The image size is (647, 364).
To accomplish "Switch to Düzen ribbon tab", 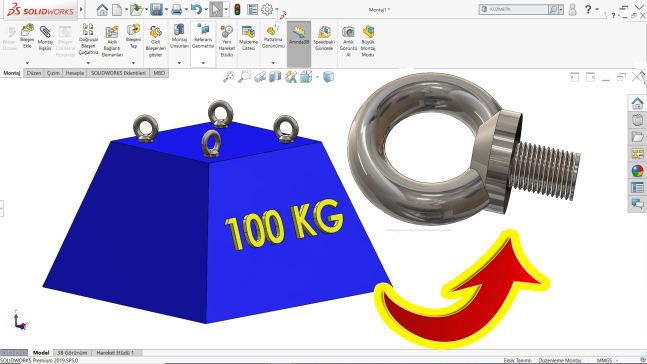I will point(34,73).
